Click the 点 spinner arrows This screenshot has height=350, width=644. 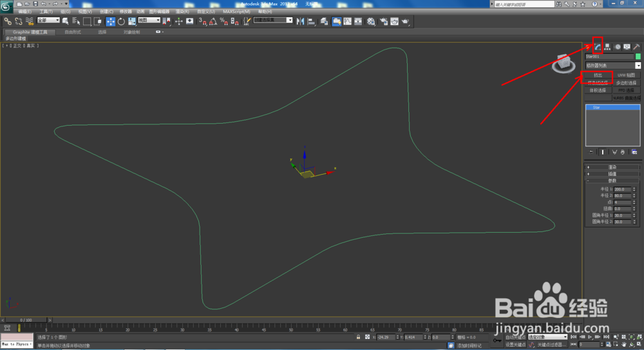click(x=634, y=202)
